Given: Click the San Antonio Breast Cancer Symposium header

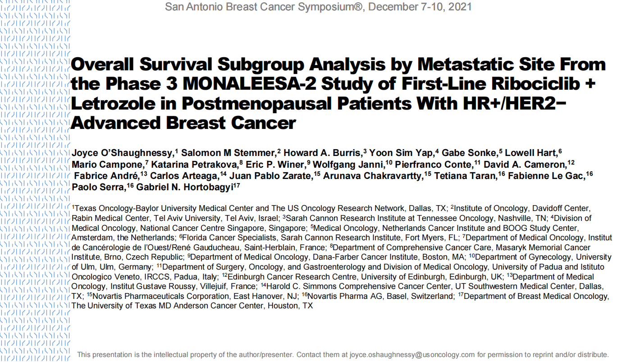Looking at the screenshot, I should [319, 7].
